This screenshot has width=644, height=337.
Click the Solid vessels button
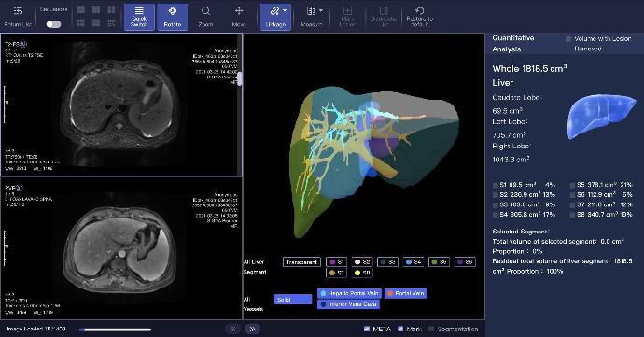click(x=293, y=300)
